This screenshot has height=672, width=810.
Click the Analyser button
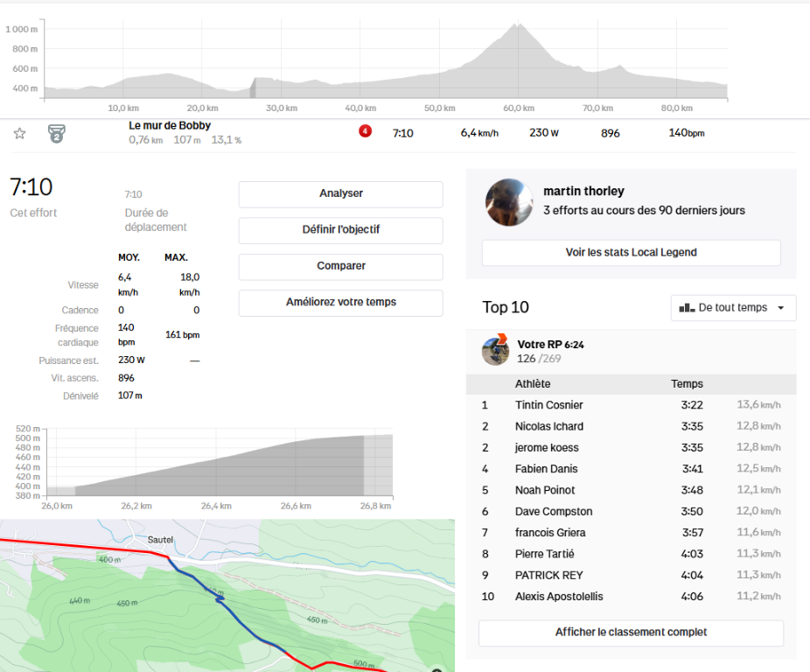(x=341, y=194)
